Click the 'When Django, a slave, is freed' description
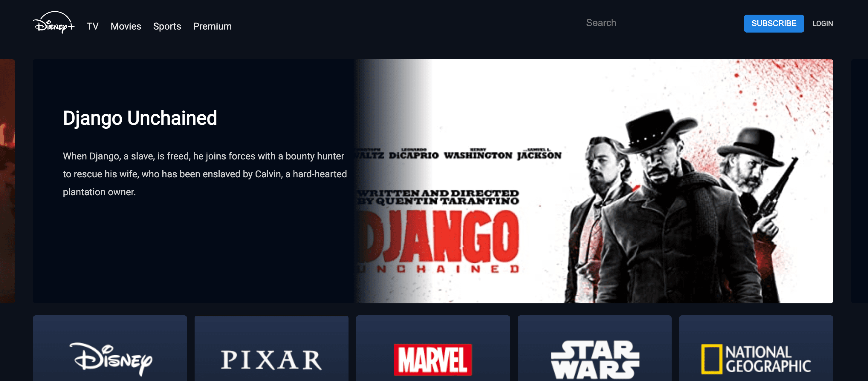This screenshot has height=381, width=868. click(204, 174)
